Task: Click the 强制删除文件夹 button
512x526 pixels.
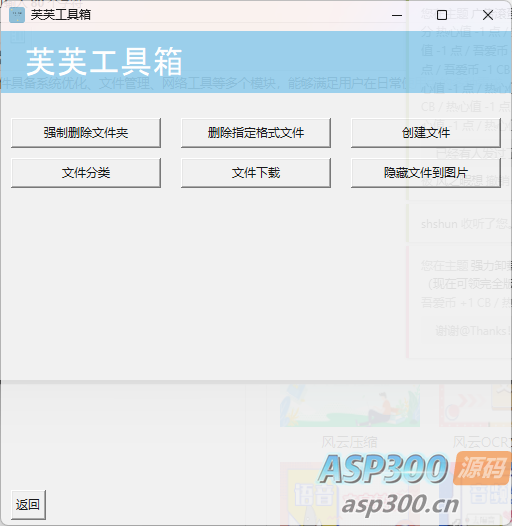Action: [86, 133]
